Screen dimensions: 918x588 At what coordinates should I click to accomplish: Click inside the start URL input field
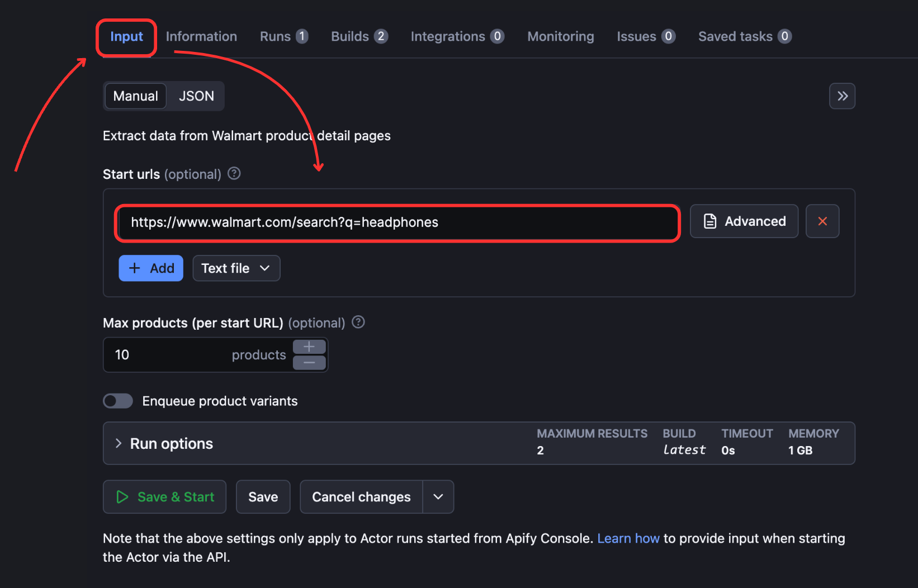(397, 222)
